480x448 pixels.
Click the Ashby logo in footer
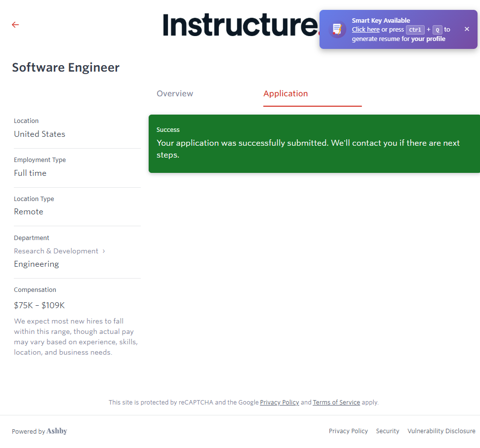(x=57, y=431)
